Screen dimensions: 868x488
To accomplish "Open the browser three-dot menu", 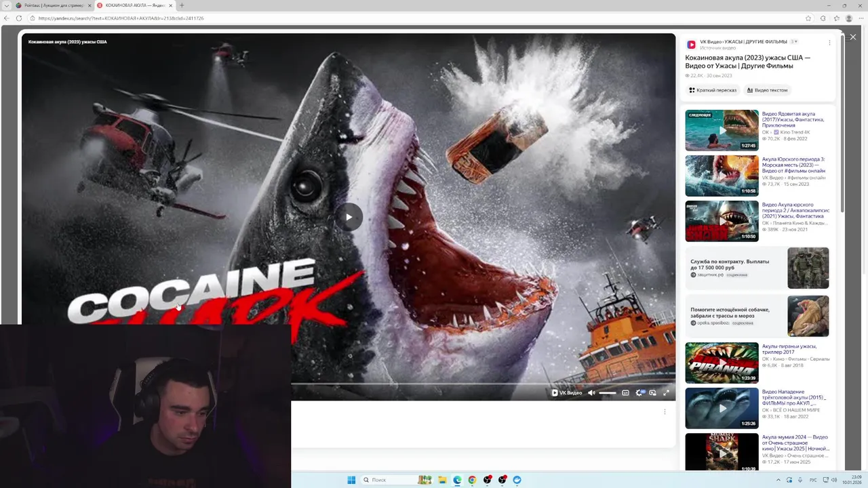I will (861, 18).
